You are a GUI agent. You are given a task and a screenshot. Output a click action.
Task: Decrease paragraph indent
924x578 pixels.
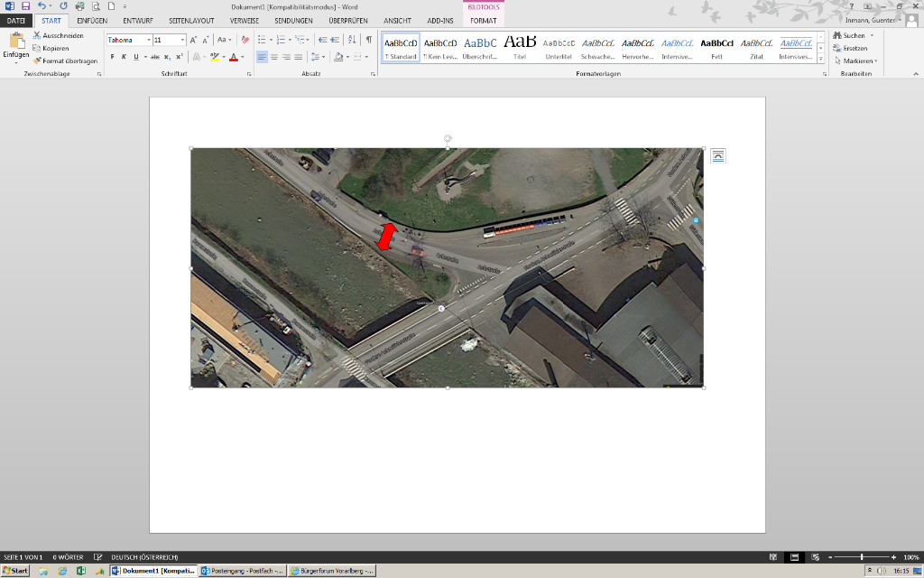[322, 40]
